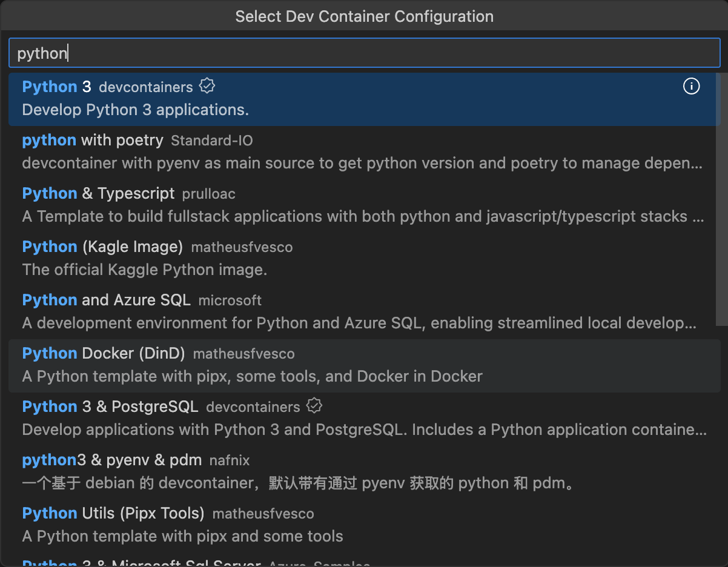Viewport: 728px width, 567px height.
Task: Click "The official Kaggle Python image." description
Action: point(145,270)
